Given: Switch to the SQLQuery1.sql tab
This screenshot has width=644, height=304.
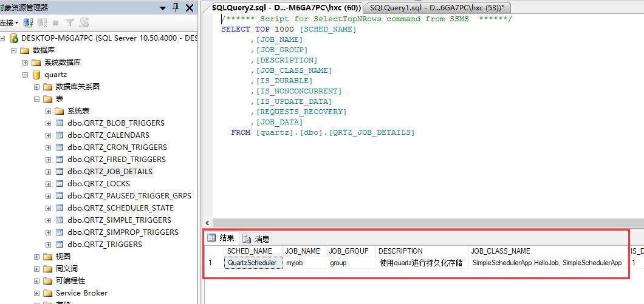Looking at the screenshot, I should point(437,8).
